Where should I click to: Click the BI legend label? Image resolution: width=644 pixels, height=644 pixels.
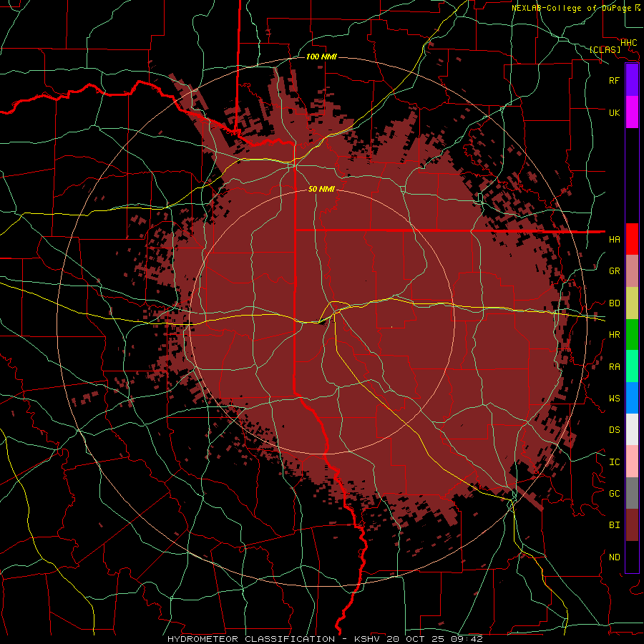click(615, 525)
